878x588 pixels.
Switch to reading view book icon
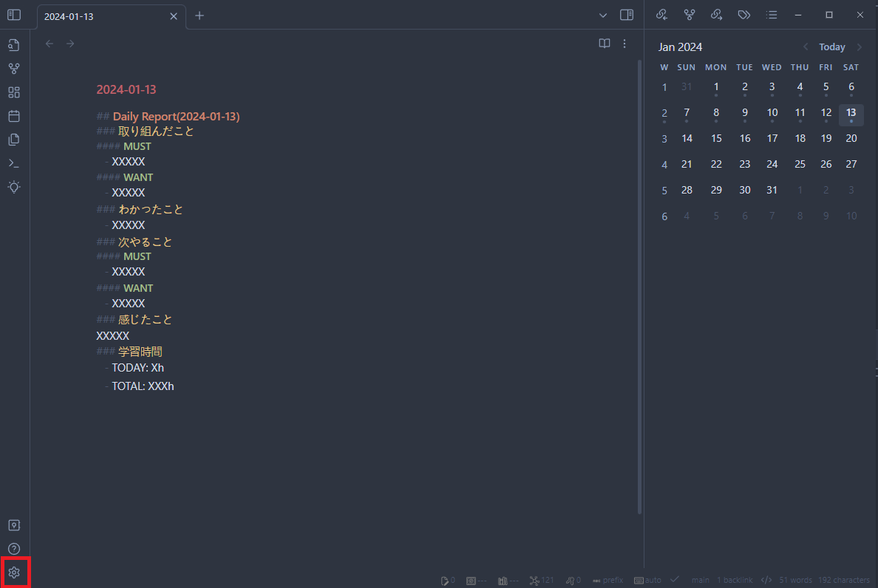[x=605, y=44]
